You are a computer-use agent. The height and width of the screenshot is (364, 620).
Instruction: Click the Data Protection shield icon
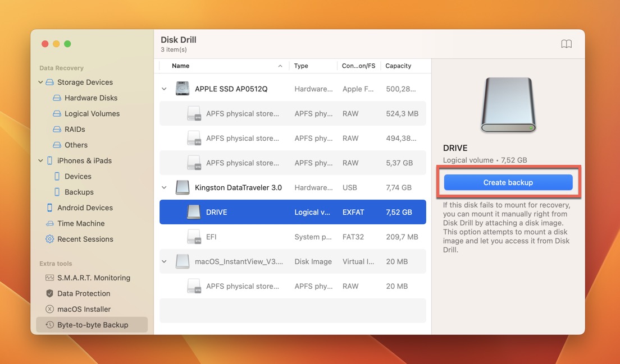[49, 293]
